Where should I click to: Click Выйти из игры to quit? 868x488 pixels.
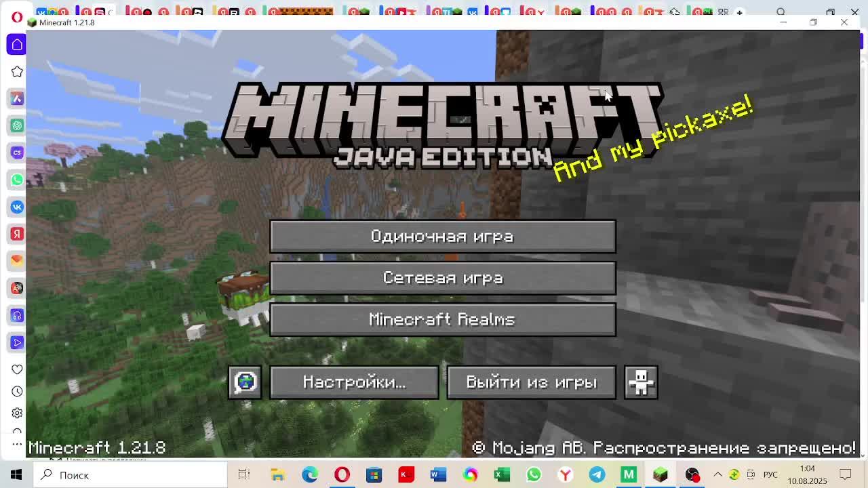coord(532,382)
